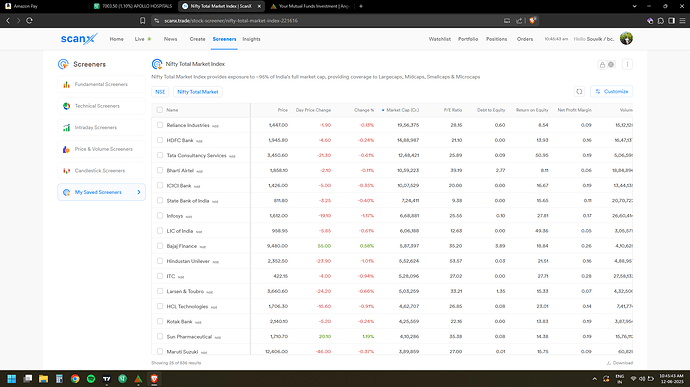Click the ScanX logo

point(79,39)
